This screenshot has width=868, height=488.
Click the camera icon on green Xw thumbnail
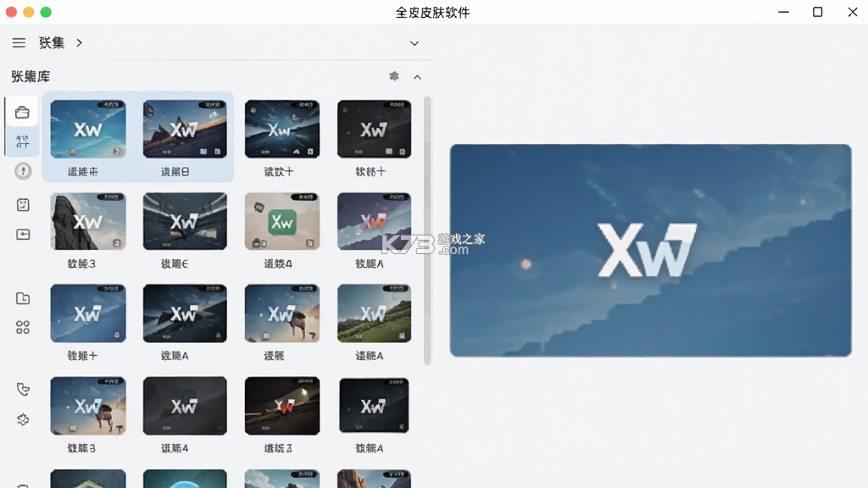(256, 243)
